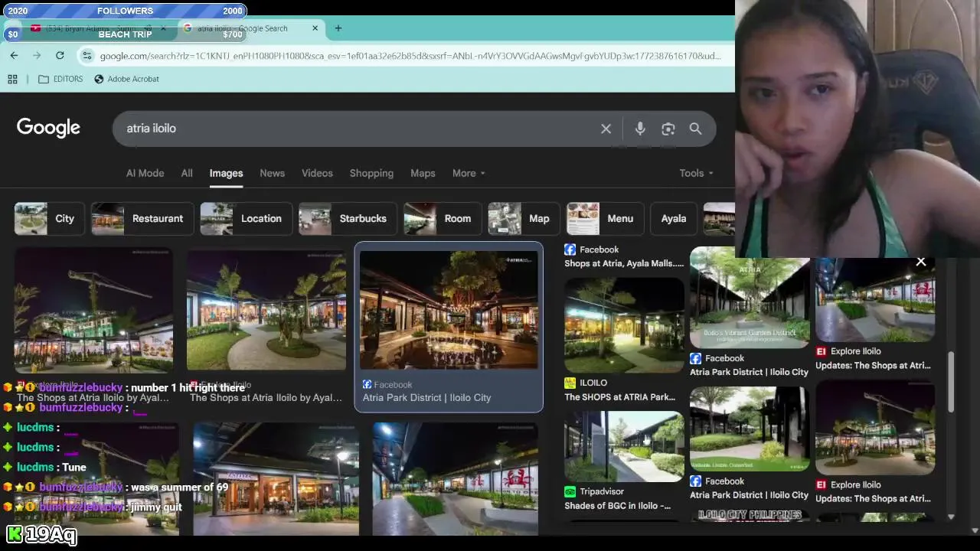The height and width of the screenshot is (551, 980).
Task: Reload the current page
Action: click(60, 55)
